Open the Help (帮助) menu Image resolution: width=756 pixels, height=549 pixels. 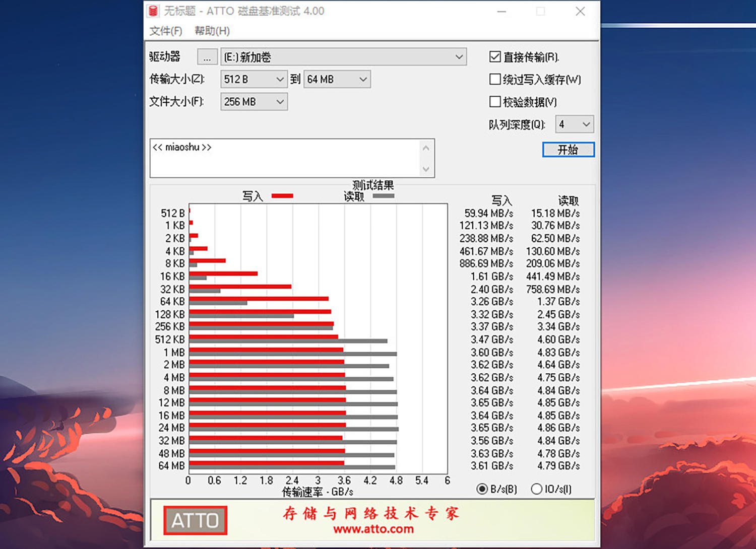(212, 31)
